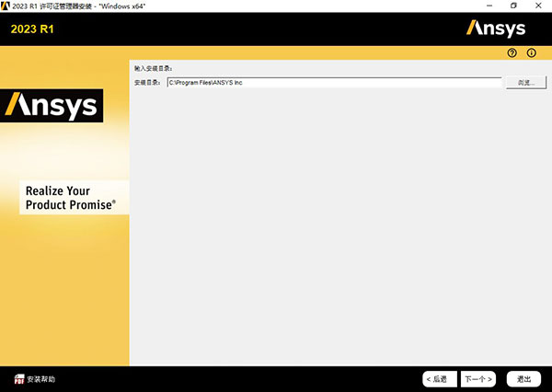Minimize the installer window

(x=487, y=6)
